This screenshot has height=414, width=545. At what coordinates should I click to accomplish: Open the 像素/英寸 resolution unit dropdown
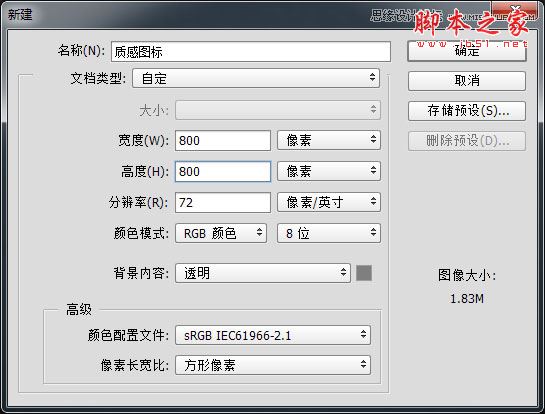click(x=329, y=202)
